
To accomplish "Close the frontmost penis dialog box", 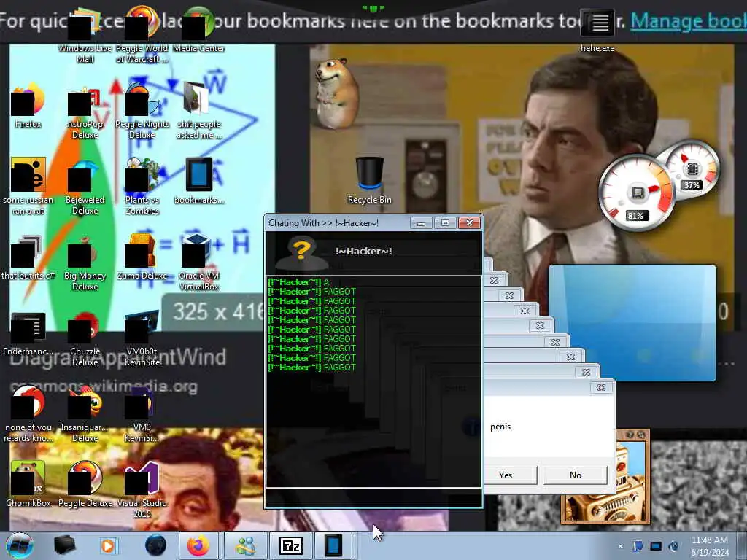I will click(x=601, y=388).
